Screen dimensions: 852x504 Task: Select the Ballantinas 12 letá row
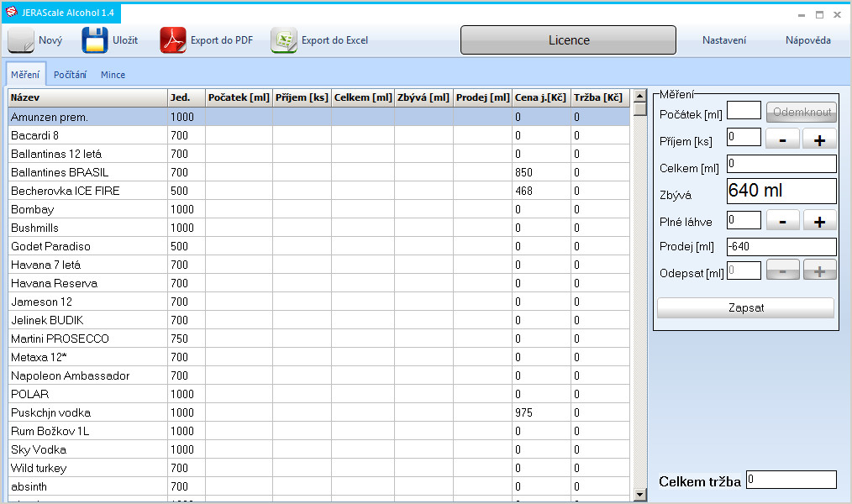(x=319, y=154)
